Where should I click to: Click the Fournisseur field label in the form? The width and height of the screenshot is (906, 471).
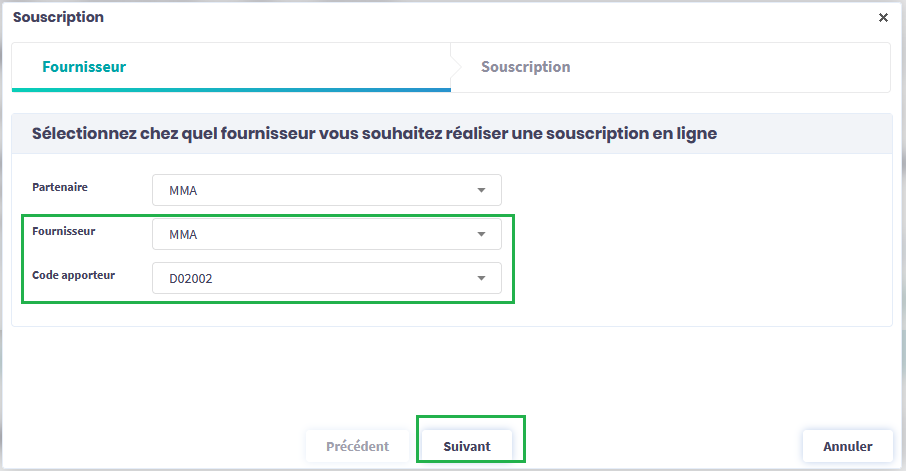tap(64, 230)
